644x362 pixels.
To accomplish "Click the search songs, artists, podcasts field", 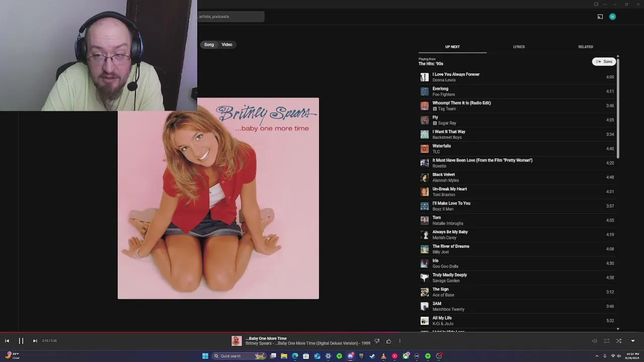I will (x=231, y=17).
